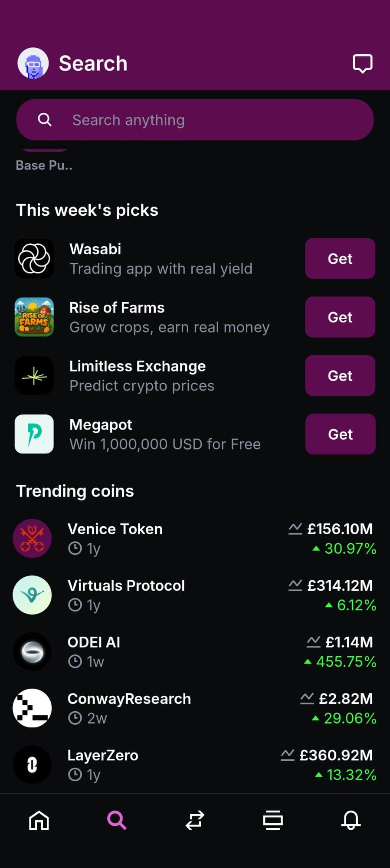
Task: Tap the Limitless Exchange app icon
Action: click(x=34, y=376)
